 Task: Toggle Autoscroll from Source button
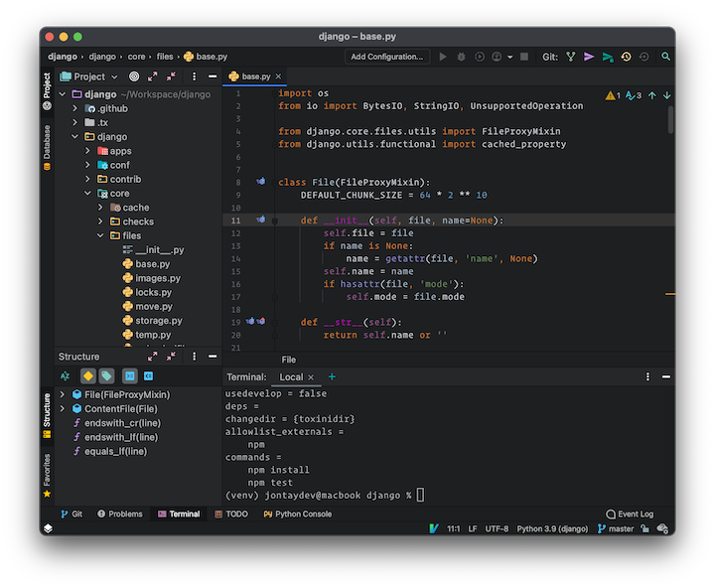pos(149,376)
